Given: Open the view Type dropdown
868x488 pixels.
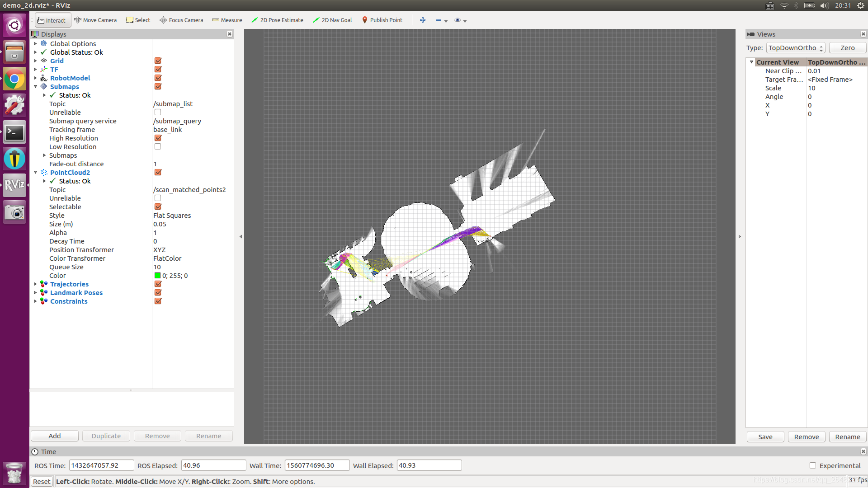Looking at the screenshot, I should pos(796,48).
